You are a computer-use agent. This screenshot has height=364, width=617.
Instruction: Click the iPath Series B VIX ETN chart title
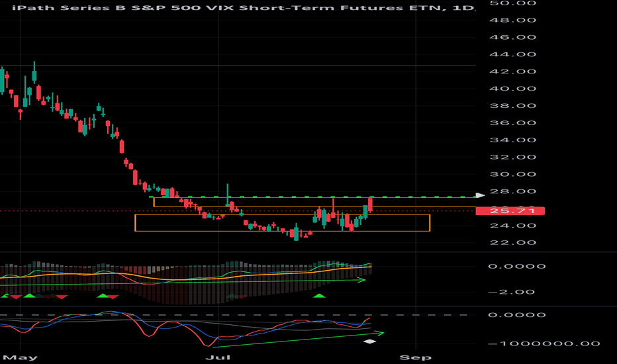[244, 7]
